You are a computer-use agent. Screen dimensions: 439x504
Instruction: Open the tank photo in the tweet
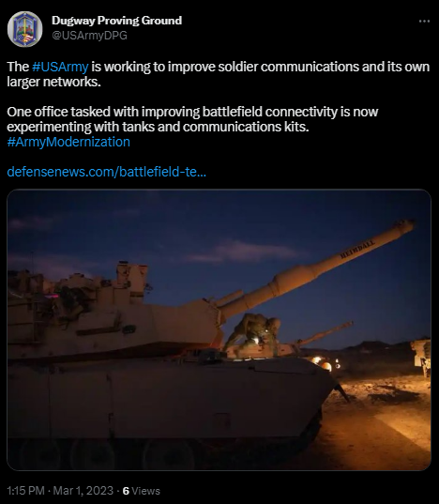click(x=219, y=329)
